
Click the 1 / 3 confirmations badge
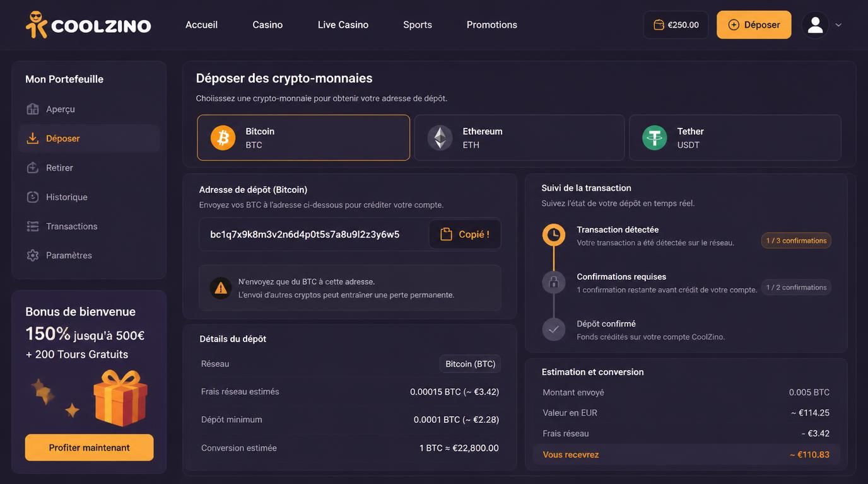coord(796,241)
